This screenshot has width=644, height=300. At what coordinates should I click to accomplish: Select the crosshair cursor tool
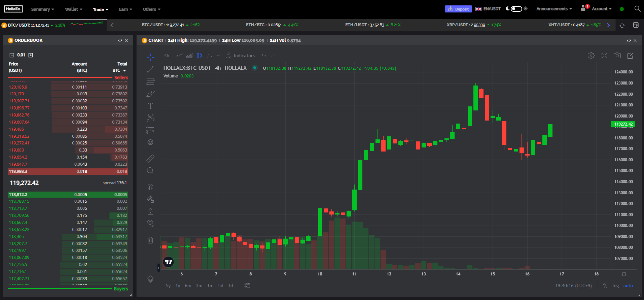[x=150, y=57]
